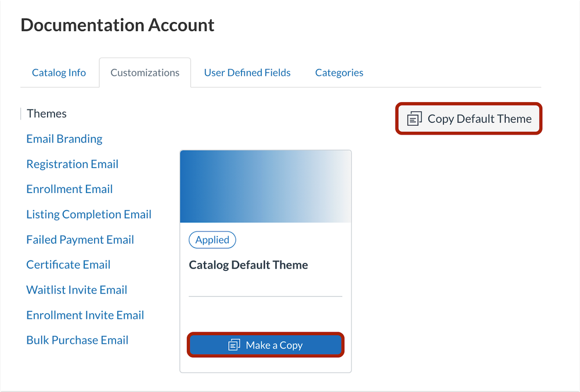This screenshot has height=392, width=580.
Task: Click the Make a Copy button
Action: pos(265,345)
